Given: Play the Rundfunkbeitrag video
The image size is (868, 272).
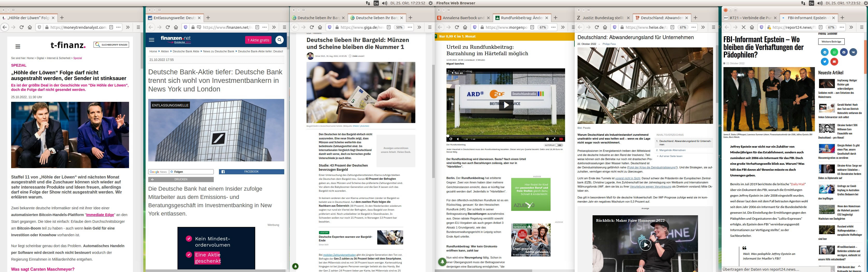Looking at the screenshot, I should [506, 105].
